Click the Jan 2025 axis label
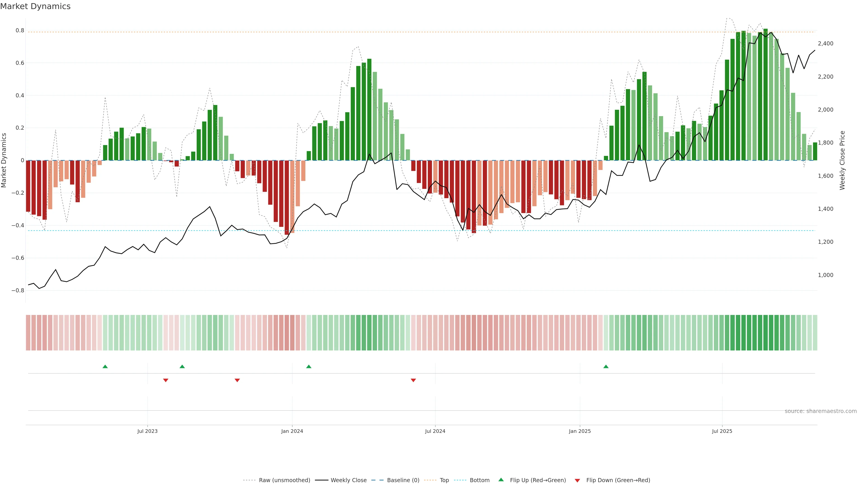The image size is (868, 488). (580, 431)
